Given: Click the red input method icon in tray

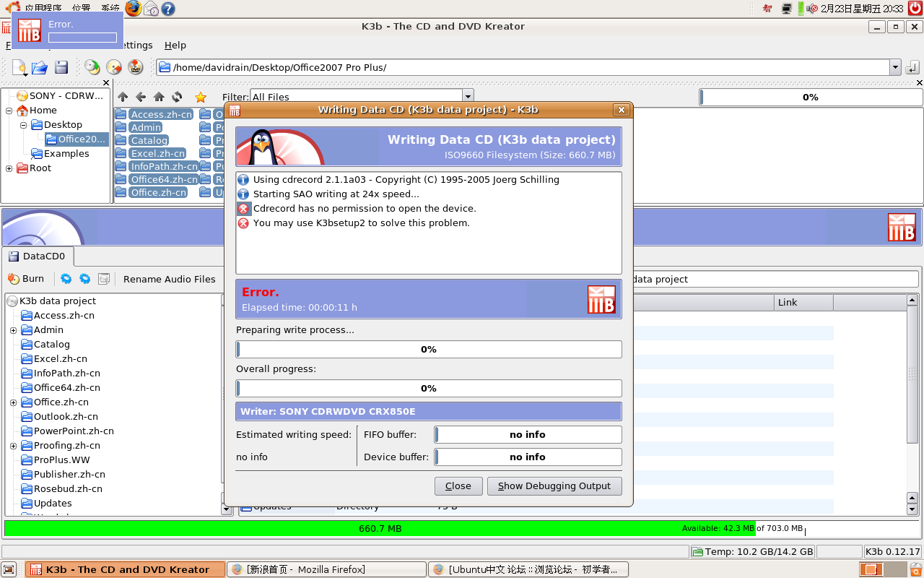Looking at the screenshot, I should pos(767,9).
